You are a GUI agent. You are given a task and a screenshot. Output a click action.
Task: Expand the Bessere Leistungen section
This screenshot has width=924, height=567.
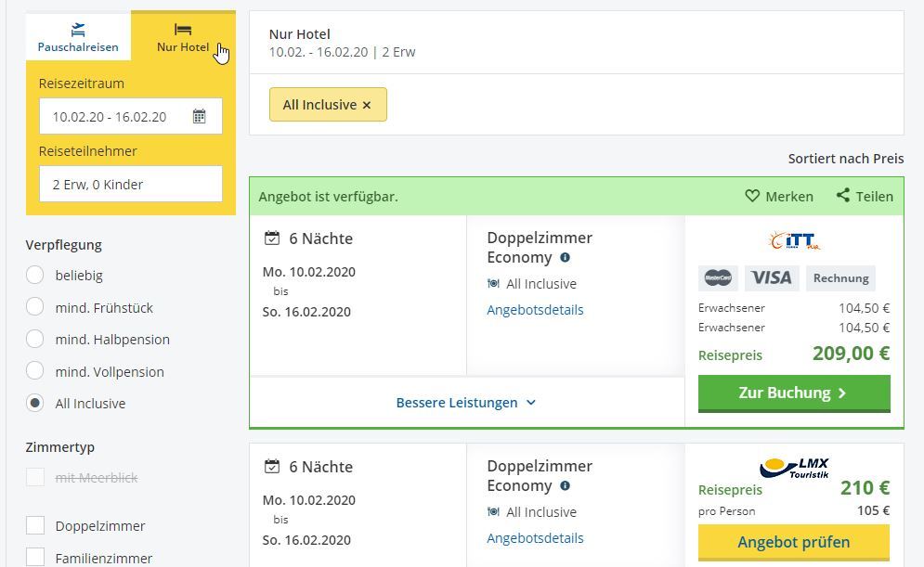466,403
